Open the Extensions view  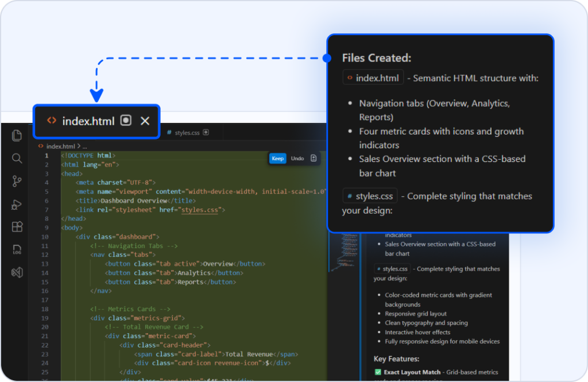point(17,227)
